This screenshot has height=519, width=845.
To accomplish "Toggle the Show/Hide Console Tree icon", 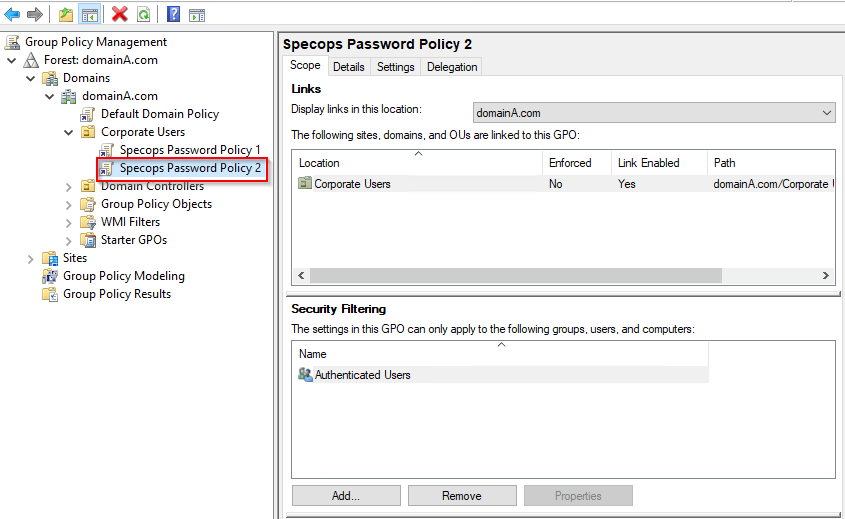I will point(89,15).
